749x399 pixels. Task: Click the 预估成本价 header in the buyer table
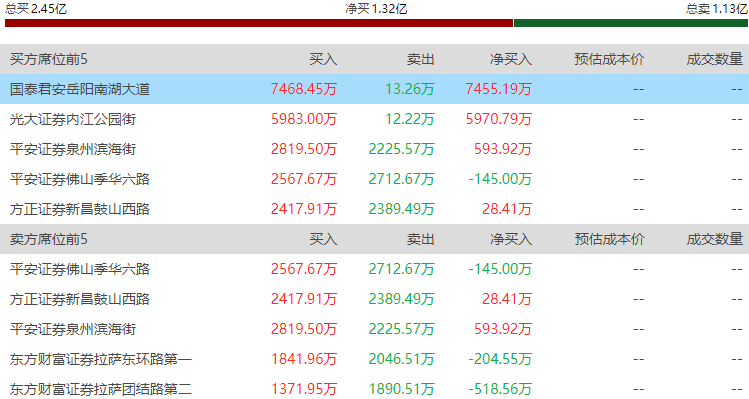coord(609,59)
